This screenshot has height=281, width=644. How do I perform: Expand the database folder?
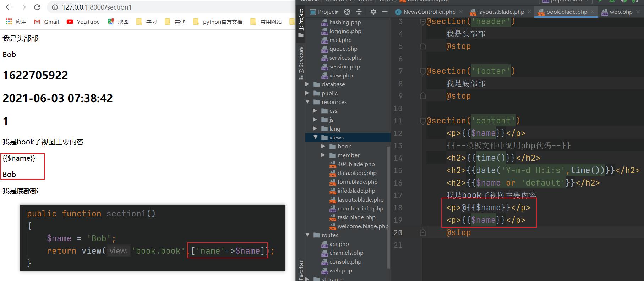pos(307,84)
